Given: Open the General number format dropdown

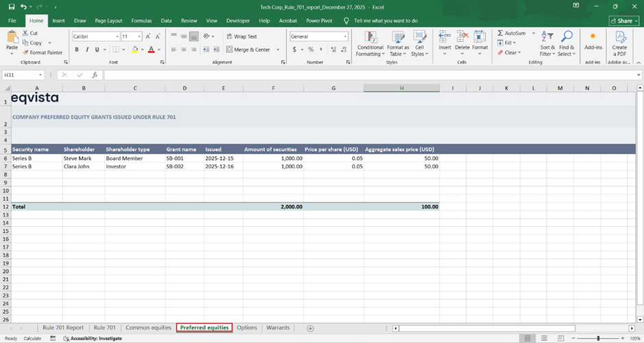Looking at the screenshot, I should (345, 36).
